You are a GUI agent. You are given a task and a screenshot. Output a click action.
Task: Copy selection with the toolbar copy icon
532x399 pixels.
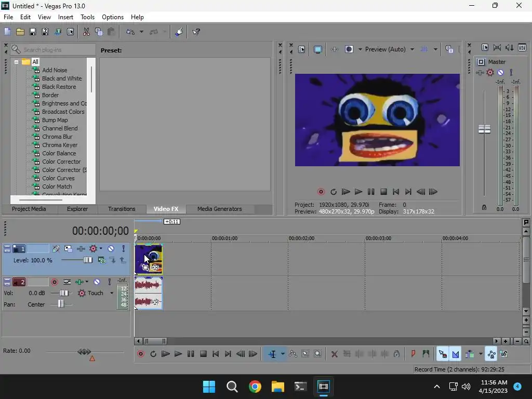point(99,32)
